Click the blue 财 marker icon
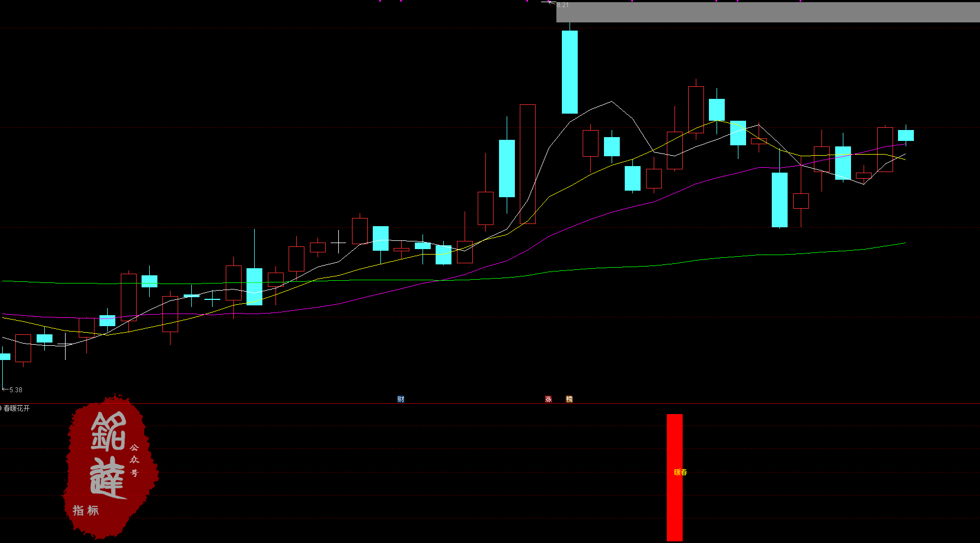The width and height of the screenshot is (980, 543). (x=401, y=399)
